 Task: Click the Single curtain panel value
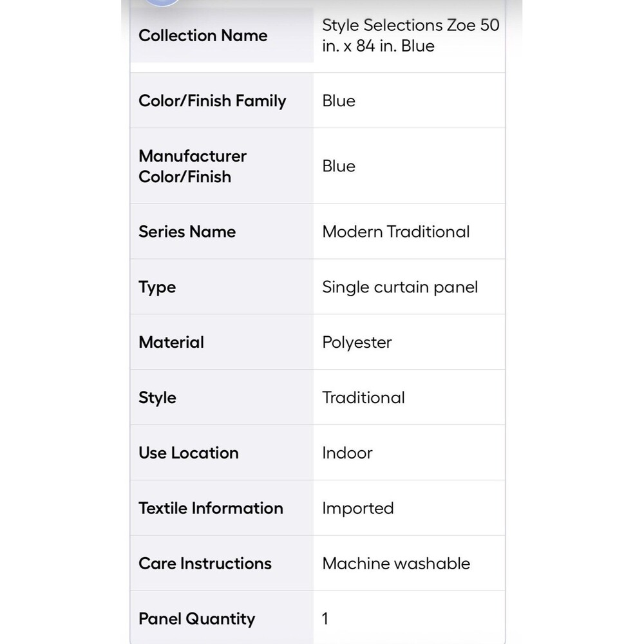click(400, 287)
